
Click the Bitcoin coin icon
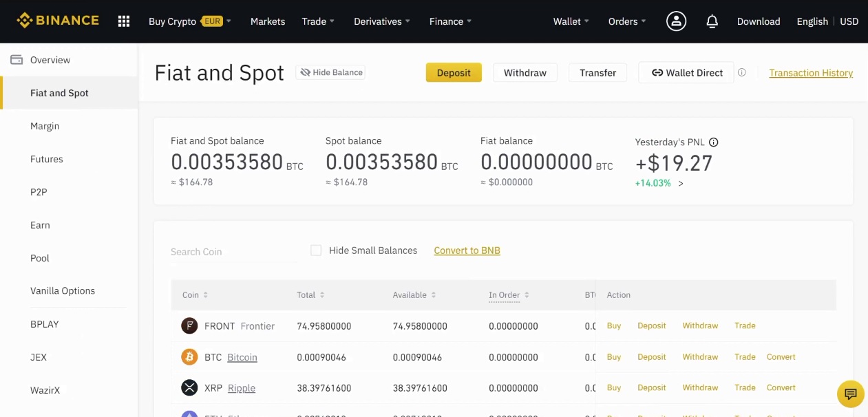click(189, 356)
